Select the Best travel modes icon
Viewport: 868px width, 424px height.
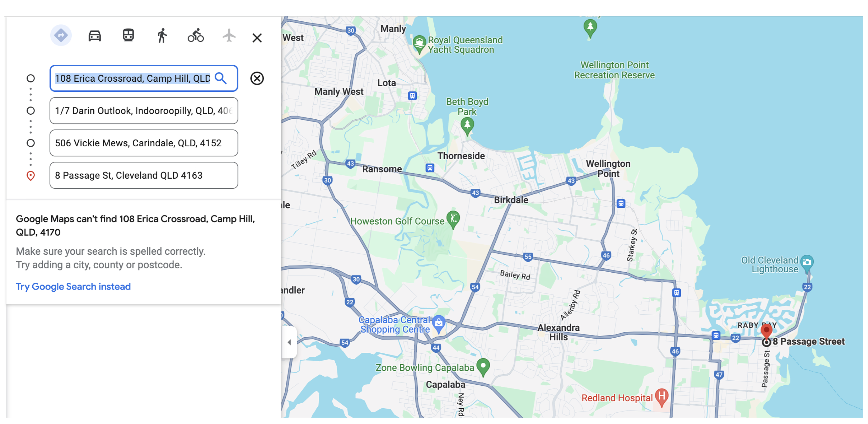61,35
